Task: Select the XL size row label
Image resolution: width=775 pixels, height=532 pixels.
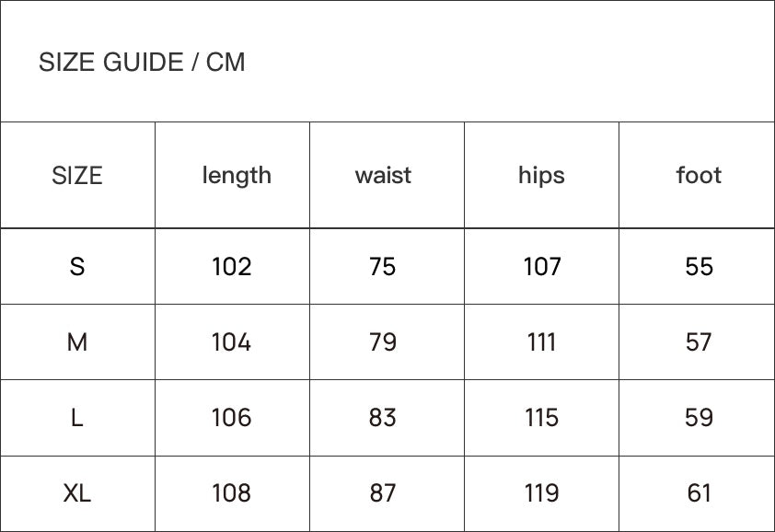Action: 77,493
